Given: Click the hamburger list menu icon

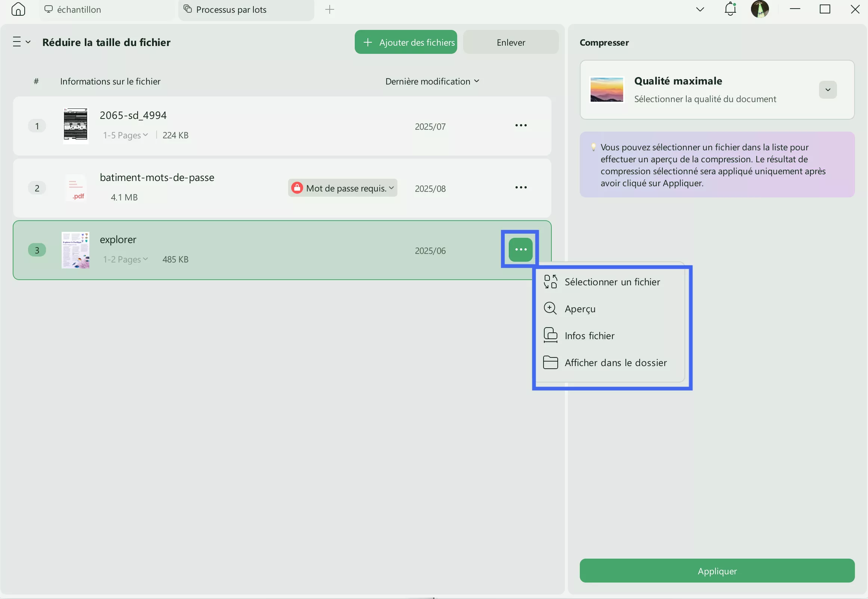Looking at the screenshot, I should pyautogui.click(x=17, y=42).
